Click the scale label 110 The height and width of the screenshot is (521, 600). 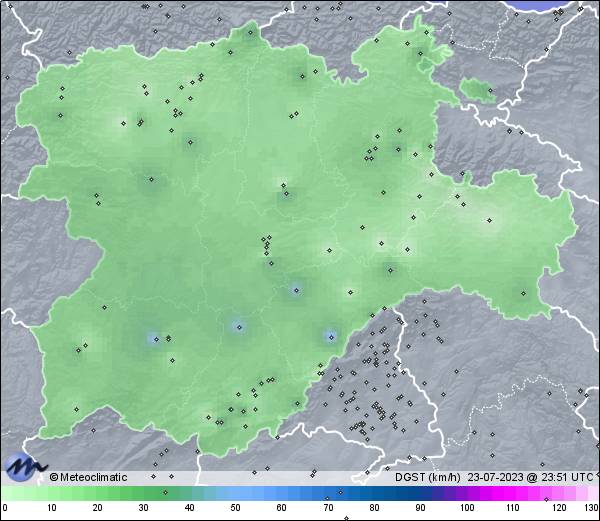pos(513,508)
